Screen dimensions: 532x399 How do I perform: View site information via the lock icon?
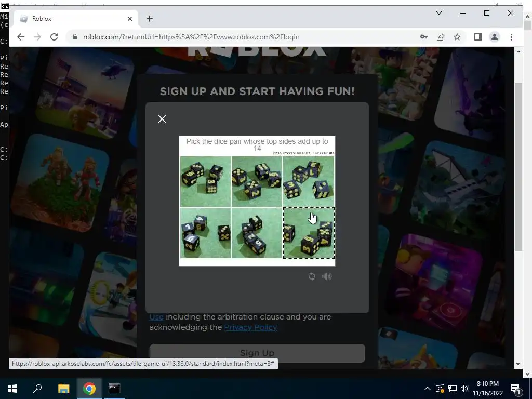75,37
